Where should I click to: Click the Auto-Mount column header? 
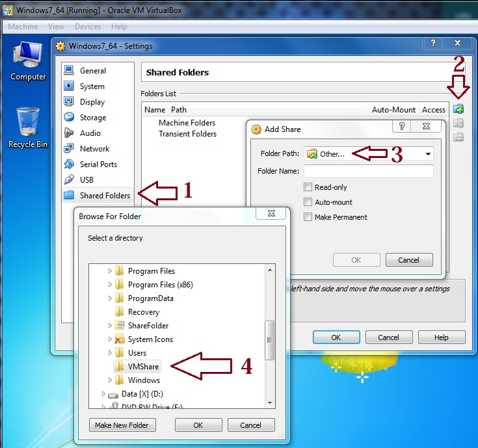click(393, 110)
